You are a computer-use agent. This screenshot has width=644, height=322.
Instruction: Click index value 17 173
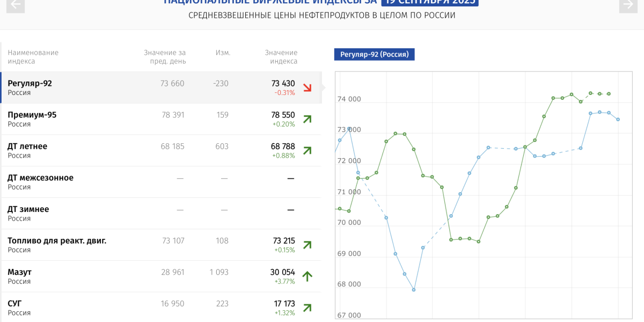coord(284,304)
